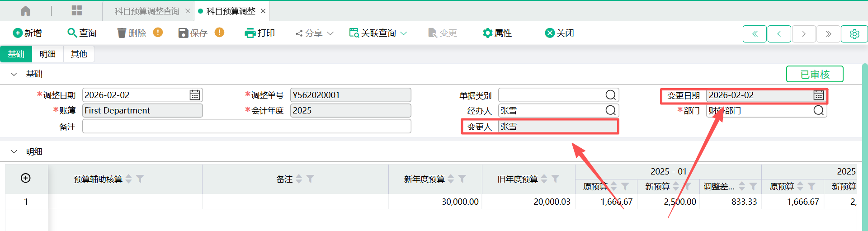Image resolution: width=868 pixels, height=231 pixels.
Task: Click the home icon in tab bar
Action: coord(26,11)
